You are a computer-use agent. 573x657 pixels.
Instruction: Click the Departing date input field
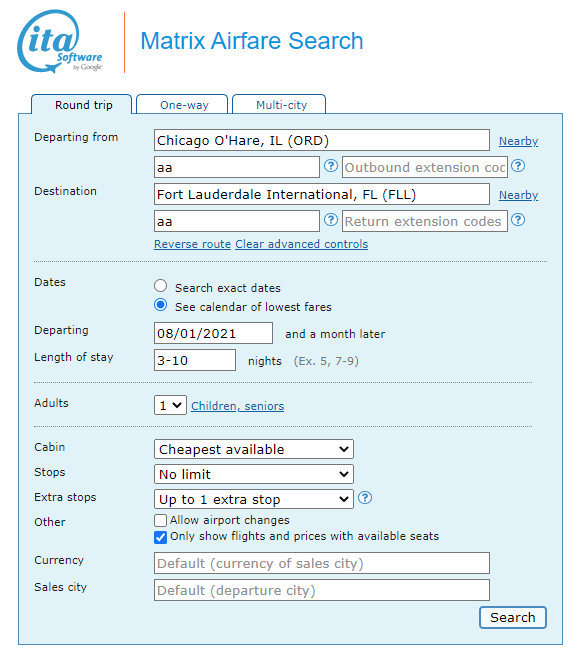213,333
